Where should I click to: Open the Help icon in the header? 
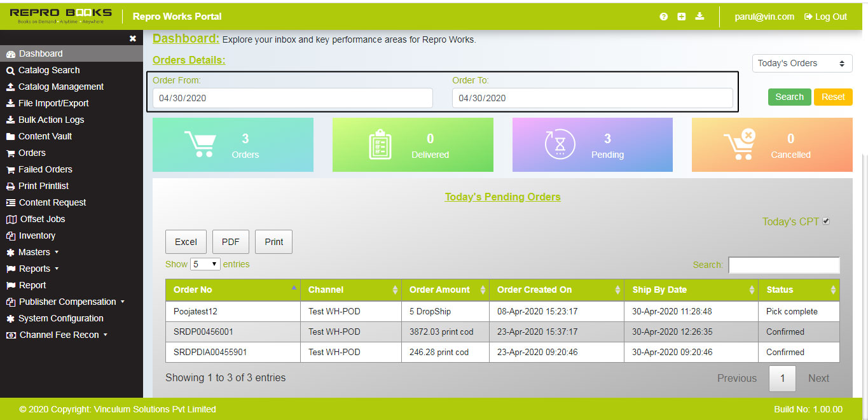point(663,17)
